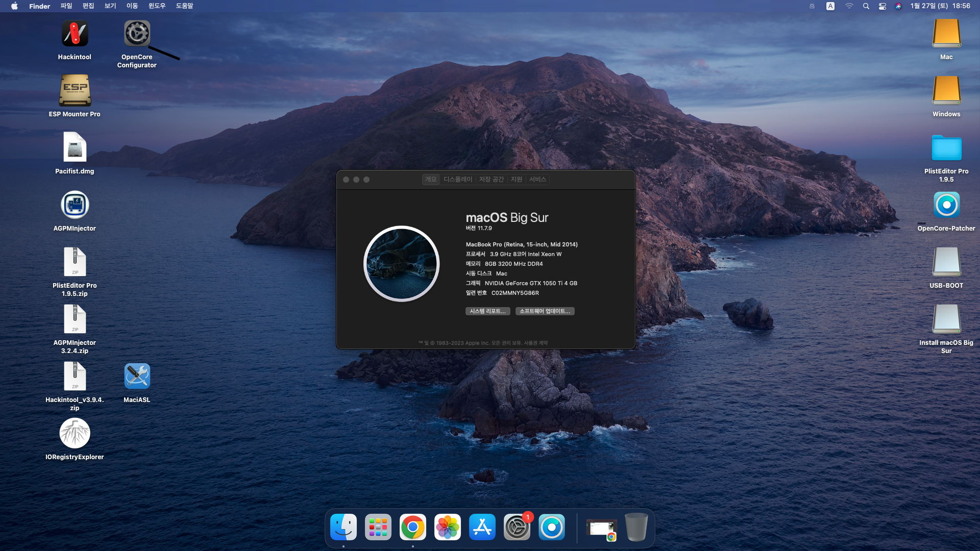Open Finder from the Dock
The image size is (980, 551).
point(344,527)
